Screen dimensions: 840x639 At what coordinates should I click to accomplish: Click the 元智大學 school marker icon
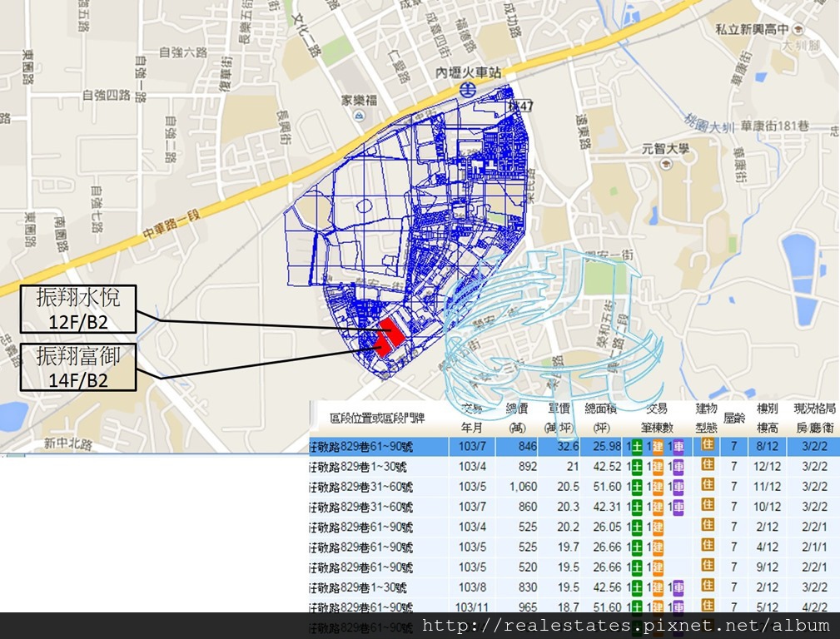(x=664, y=163)
